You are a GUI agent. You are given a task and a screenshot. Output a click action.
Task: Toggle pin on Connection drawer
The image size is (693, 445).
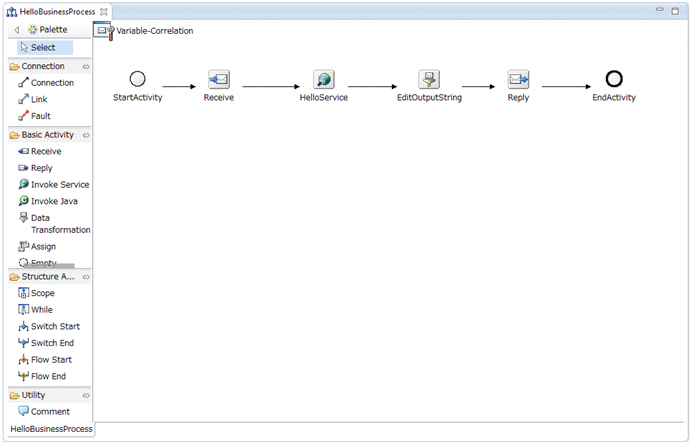tap(86, 67)
